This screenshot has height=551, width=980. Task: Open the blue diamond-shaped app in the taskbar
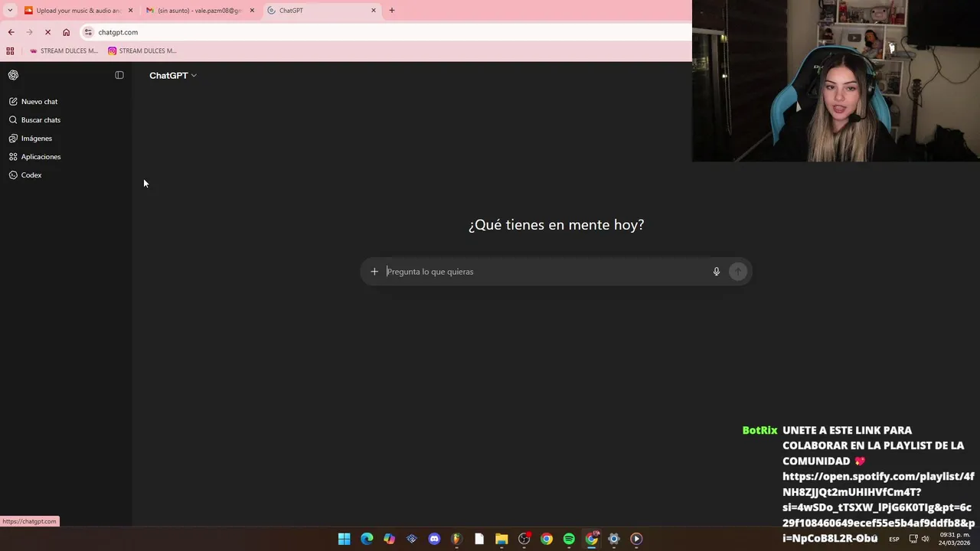click(x=412, y=539)
